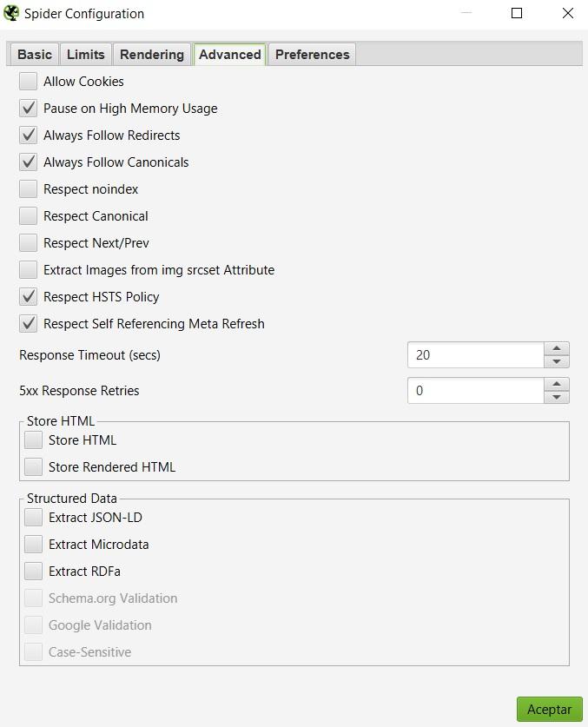Uncheck Respect HSTS Policy
The height and width of the screenshot is (727, 588).
tap(29, 297)
